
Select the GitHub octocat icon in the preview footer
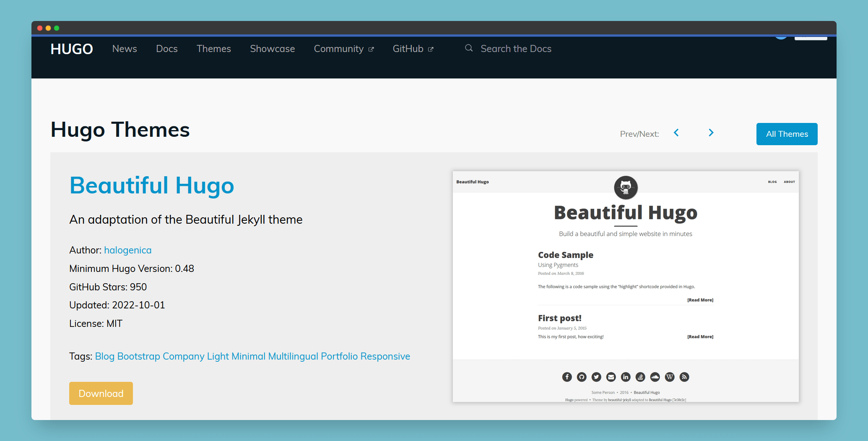pyautogui.click(x=581, y=377)
